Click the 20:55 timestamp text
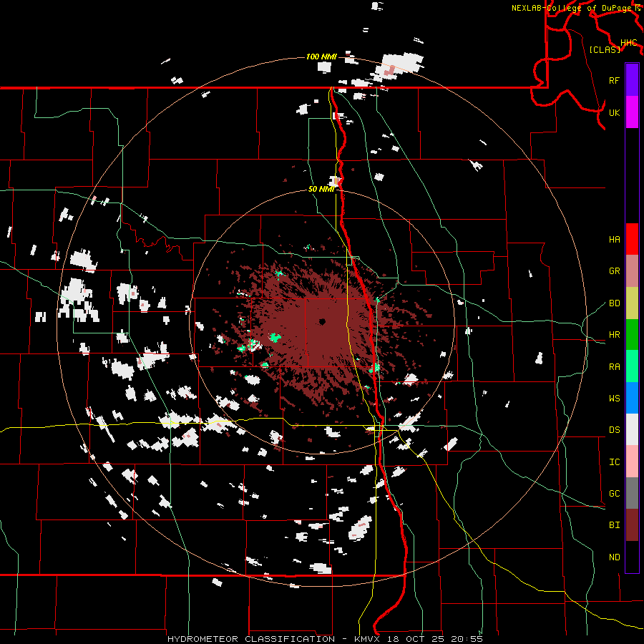The width and height of the screenshot is (644, 644). click(467, 639)
